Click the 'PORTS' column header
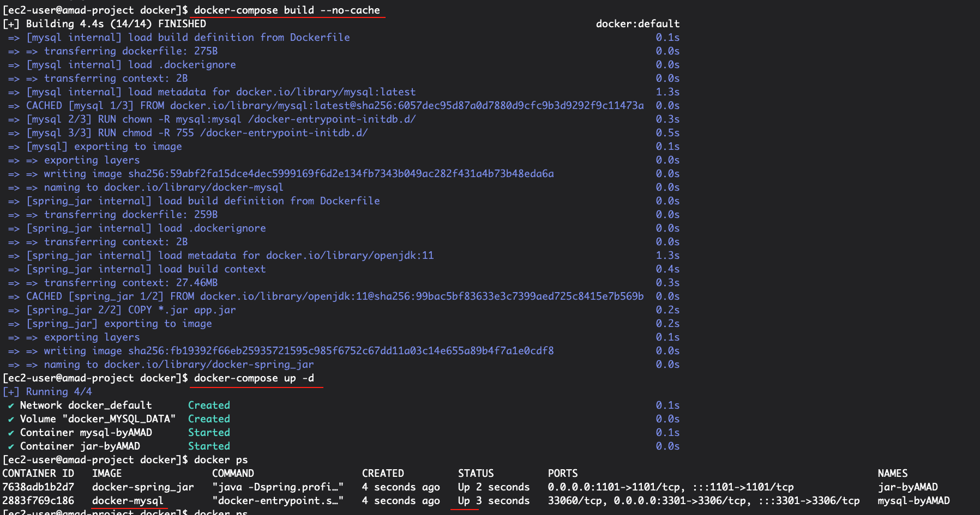Image resolution: width=980 pixels, height=515 pixels. pyautogui.click(x=563, y=473)
